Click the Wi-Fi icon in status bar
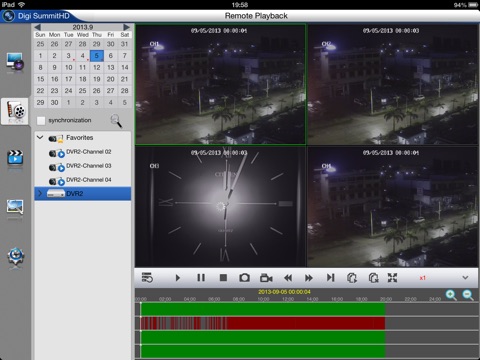The image size is (480, 360). [21, 5]
